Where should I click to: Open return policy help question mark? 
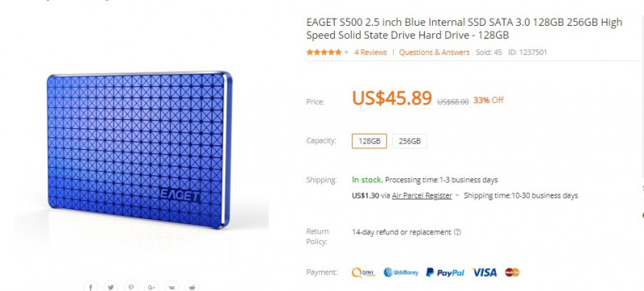tap(457, 232)
